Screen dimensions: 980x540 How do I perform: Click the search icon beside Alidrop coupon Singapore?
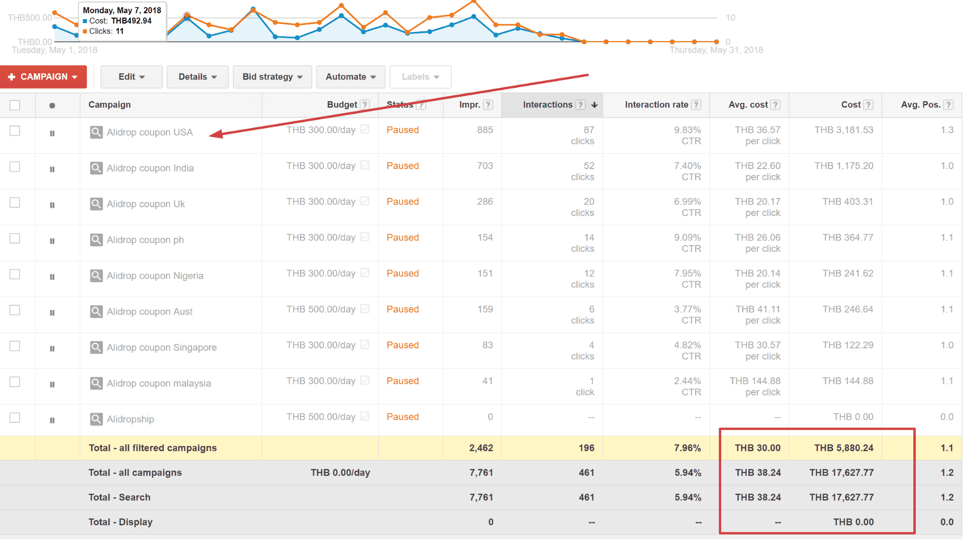tap(96, 347)
